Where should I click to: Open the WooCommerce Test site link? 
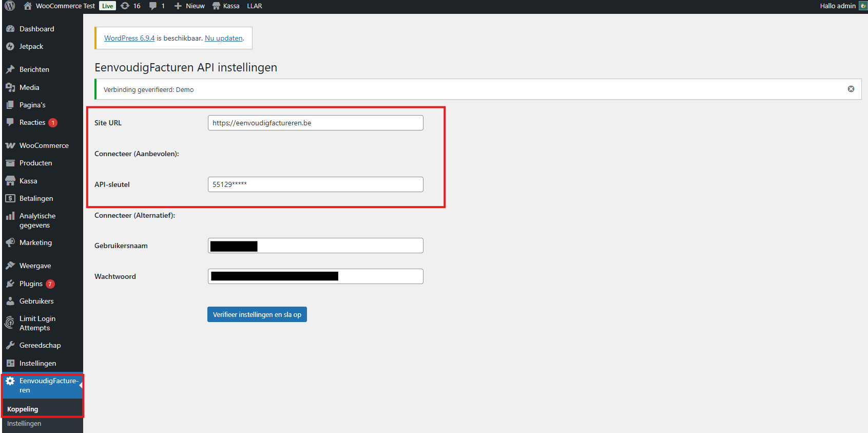coord(65,6)
